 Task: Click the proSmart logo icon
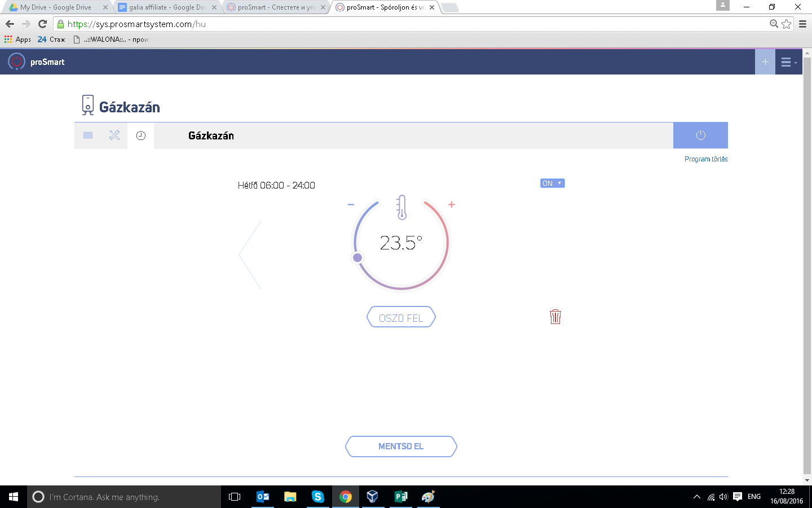coord(16,62)
